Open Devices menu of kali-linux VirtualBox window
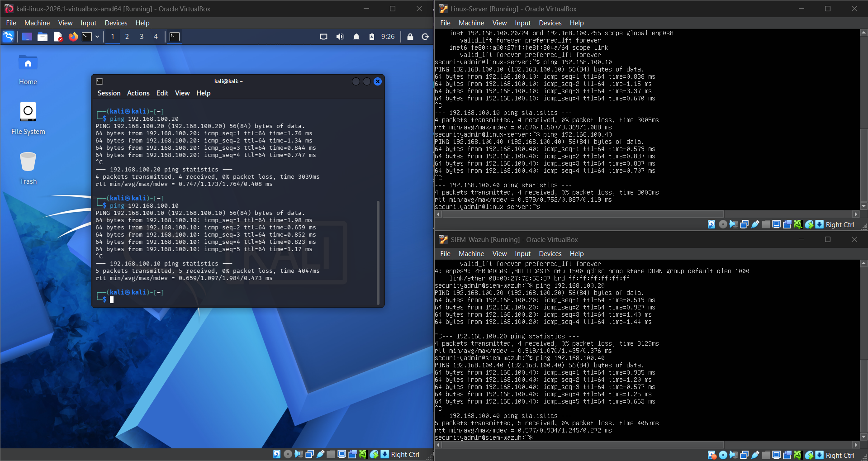Image resolution: width=868 pixels, height=461 pixels. coord(116,23)
